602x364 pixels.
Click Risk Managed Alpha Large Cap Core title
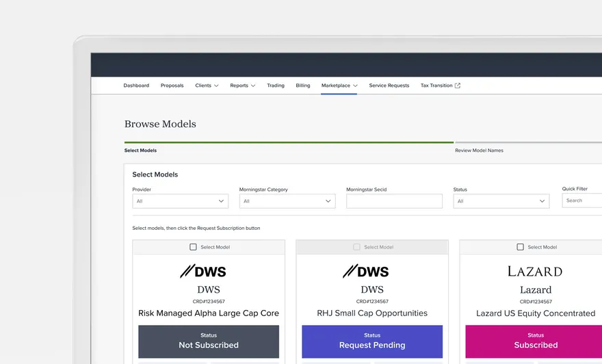click(x=209, y=313)
